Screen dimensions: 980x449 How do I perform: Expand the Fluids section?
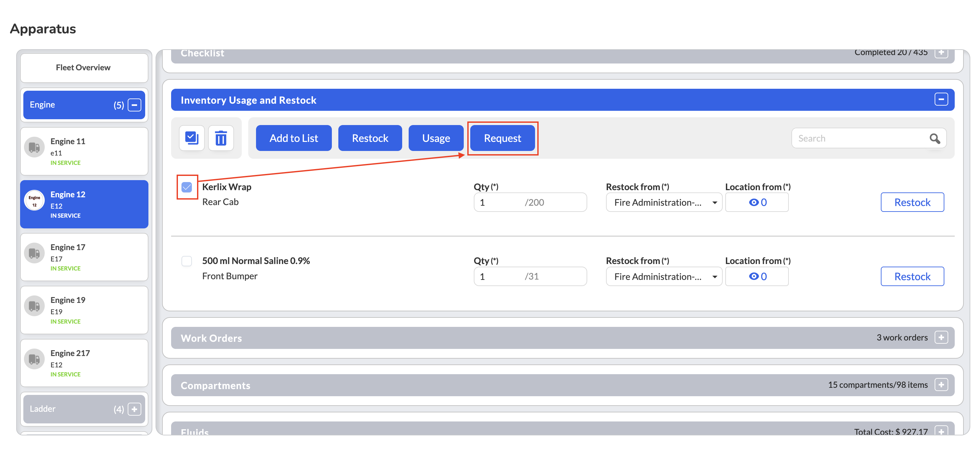pos(941,431)
